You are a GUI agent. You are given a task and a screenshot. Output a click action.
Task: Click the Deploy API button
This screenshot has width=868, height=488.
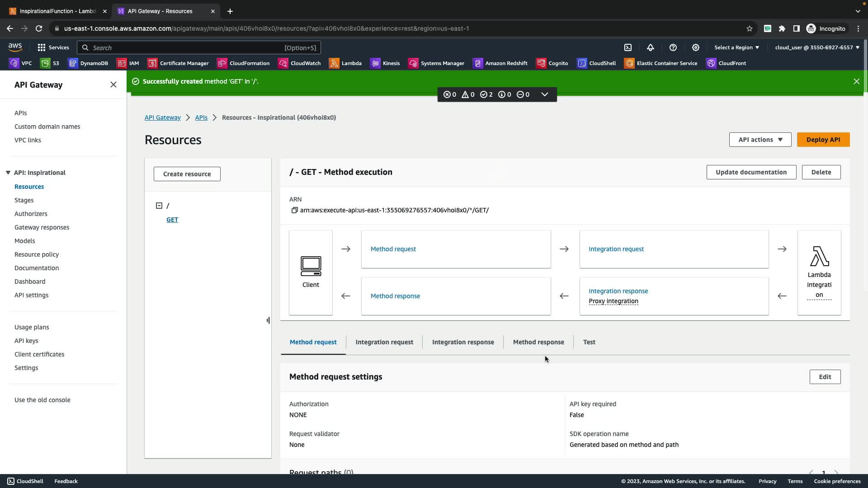pyautogui.click(x=823, y=140)
